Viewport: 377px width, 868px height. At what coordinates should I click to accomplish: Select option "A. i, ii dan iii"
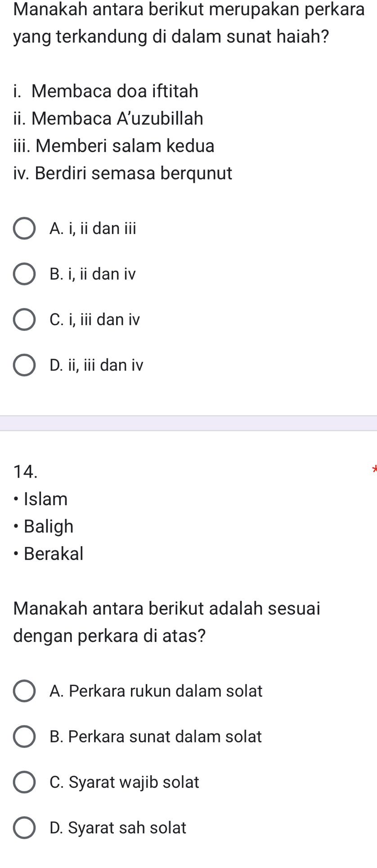(24, 229)
